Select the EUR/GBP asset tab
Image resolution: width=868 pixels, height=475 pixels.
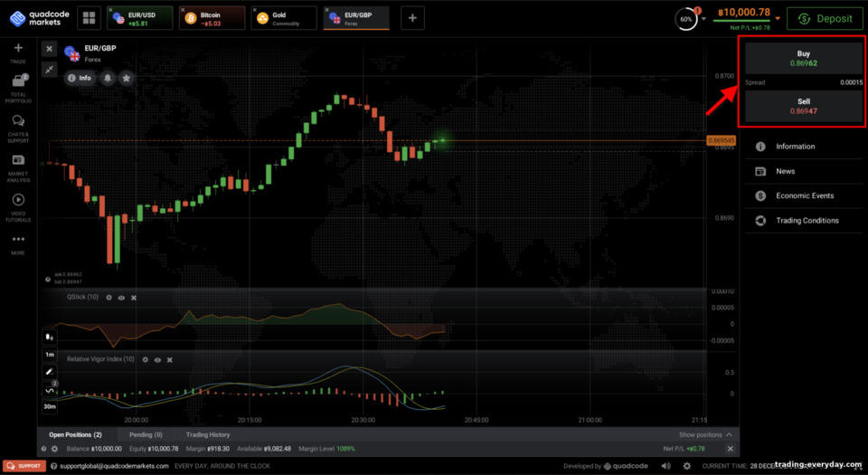tap(356, 18)
